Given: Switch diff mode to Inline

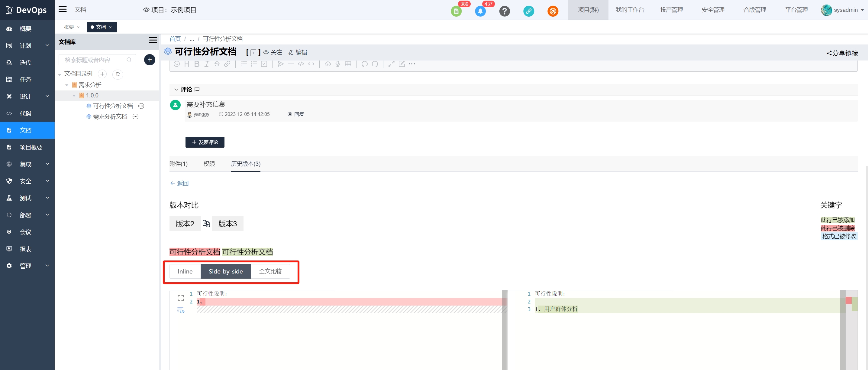Looking at the screenshot, I should (185, 271).
